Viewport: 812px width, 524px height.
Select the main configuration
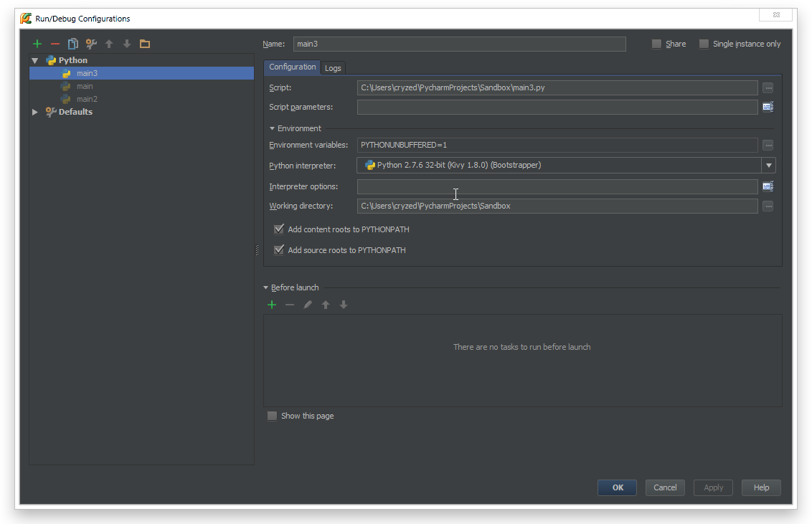[85, 87]
